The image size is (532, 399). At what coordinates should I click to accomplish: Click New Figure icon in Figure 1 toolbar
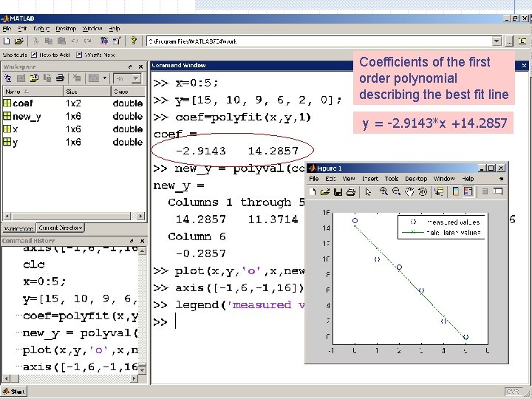(x=313, y=191)
